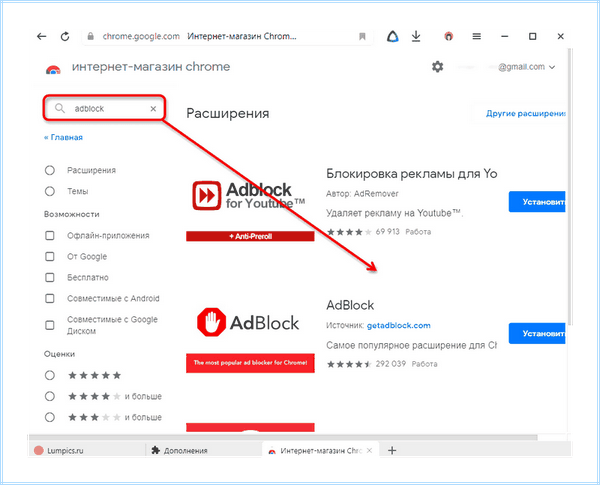The height and width of the screenshot is (485, 600).
Task: Check the От Google filter
Action: [x=50, y=256]
